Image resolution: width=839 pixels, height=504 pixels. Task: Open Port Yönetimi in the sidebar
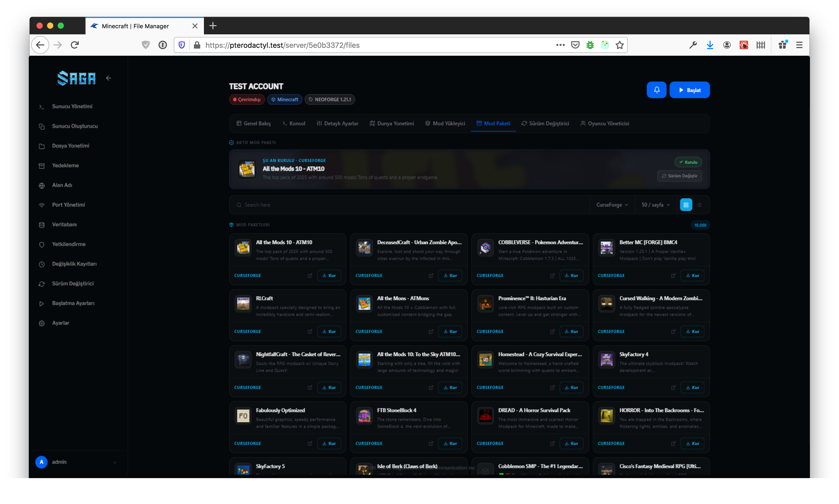coord(68,205)
